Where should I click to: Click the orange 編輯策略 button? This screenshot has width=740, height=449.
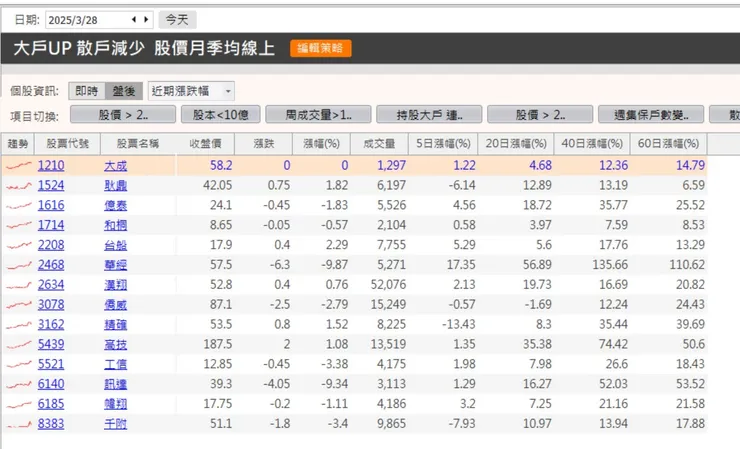click(x=320, y=48)
